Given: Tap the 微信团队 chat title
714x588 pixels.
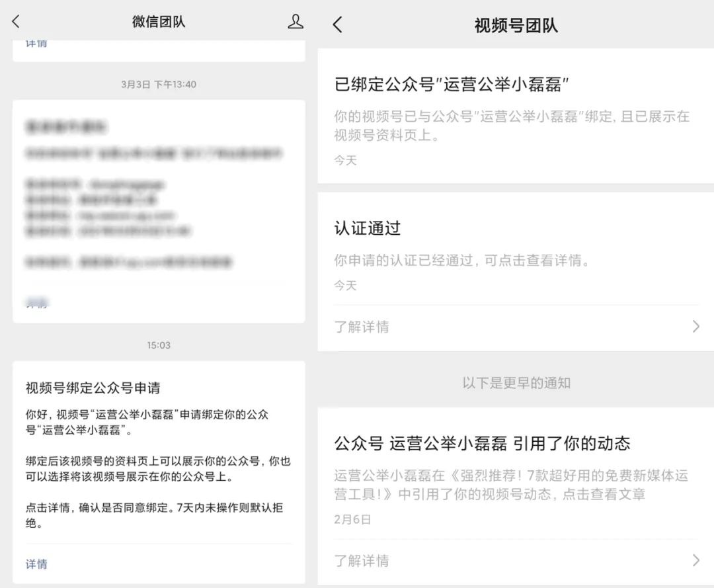Looking at the screenshot, I should pos(159,21).
